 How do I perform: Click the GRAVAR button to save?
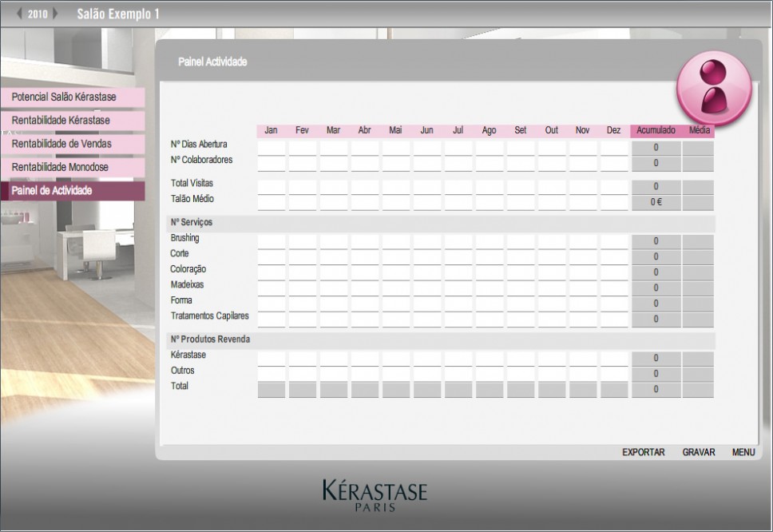click(x=699, y=452)
